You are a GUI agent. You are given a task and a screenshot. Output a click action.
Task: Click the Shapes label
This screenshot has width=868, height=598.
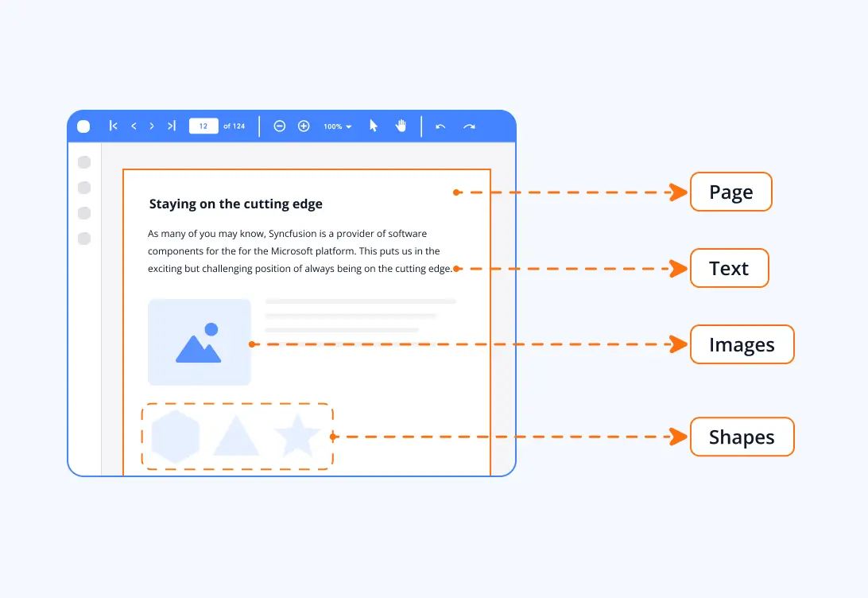point(741,437)
